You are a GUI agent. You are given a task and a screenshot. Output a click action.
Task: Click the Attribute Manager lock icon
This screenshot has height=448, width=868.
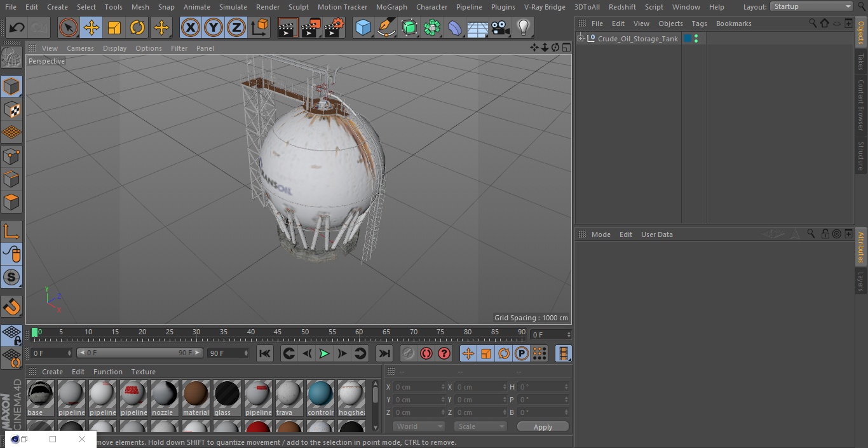click(825, 234)
